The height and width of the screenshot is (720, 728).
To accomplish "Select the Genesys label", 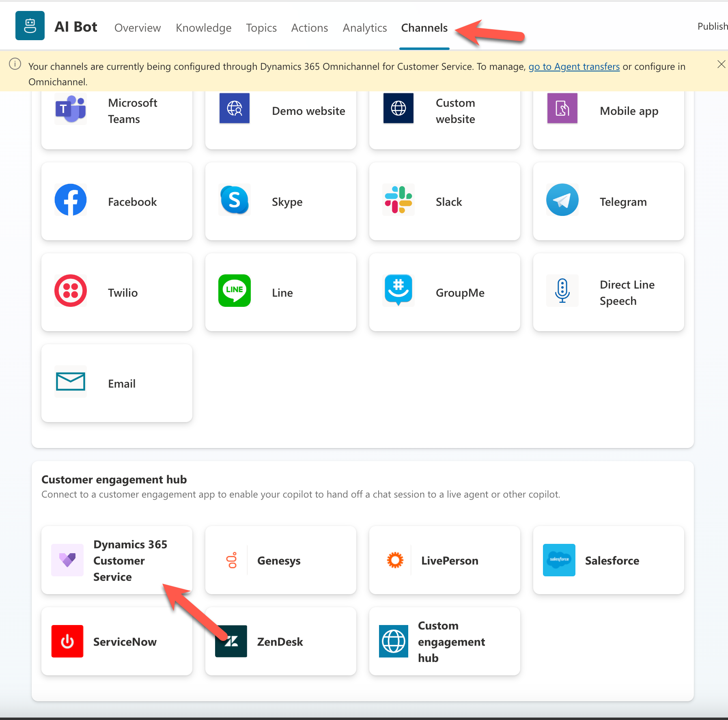I will tap(279, 560).
